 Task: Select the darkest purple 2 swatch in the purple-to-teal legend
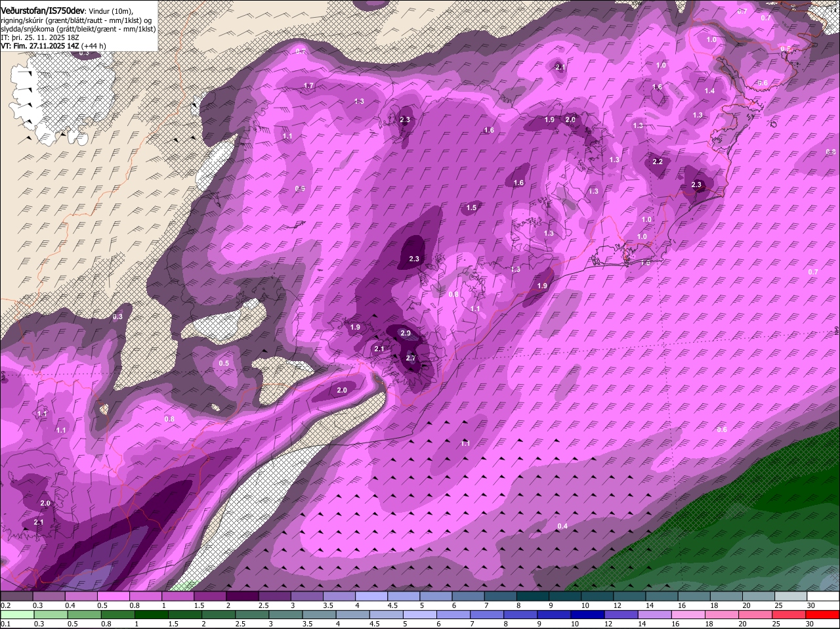coord(242,596)
